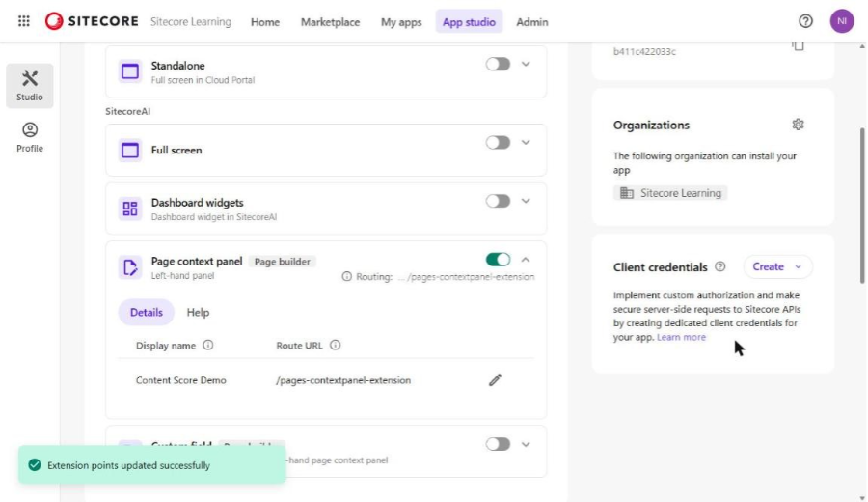The height and width of the screenshot is (502, 868).
Task: Edit Content Score Demo with the pencil icon
Action: (x=495, y=380)
